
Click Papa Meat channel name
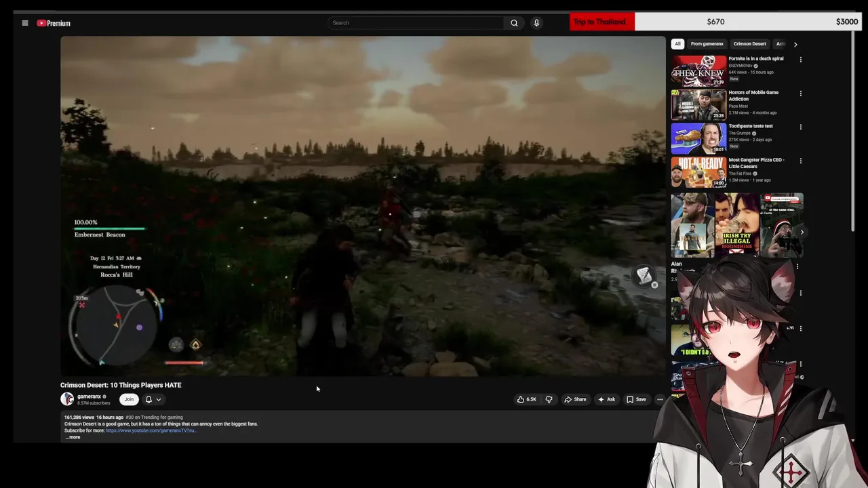tap(739, 106)
